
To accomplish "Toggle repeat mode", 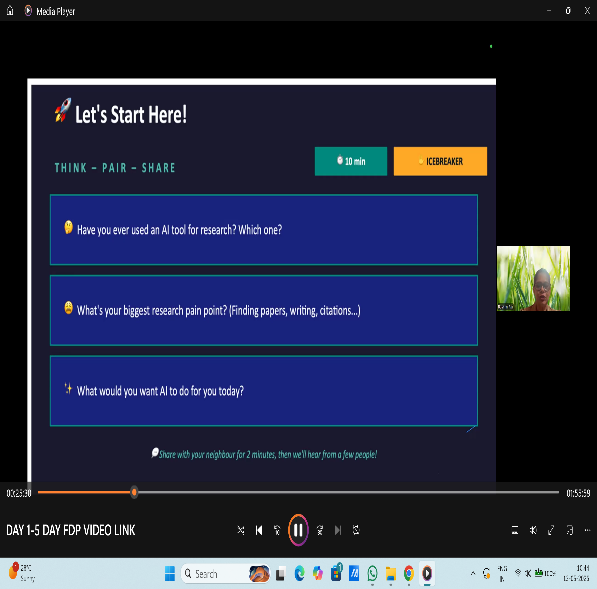I will [356, 530].
